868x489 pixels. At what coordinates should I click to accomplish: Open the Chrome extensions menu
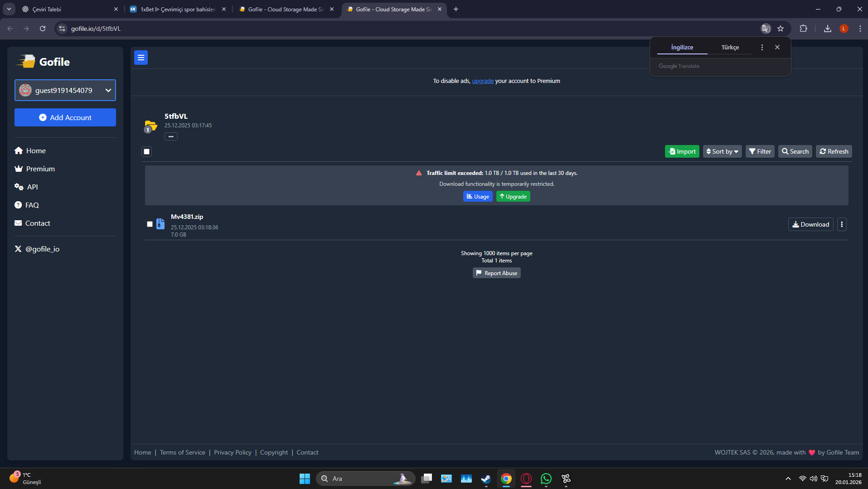coord(803,29)
